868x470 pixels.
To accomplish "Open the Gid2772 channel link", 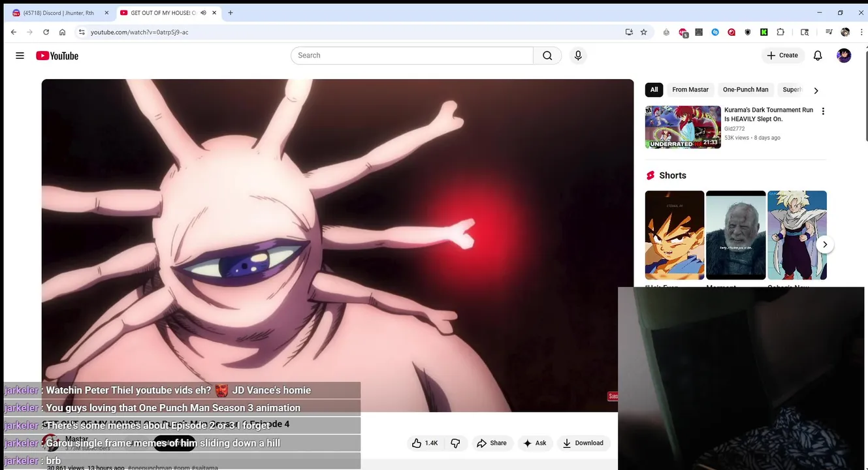I will pos(734,129).
